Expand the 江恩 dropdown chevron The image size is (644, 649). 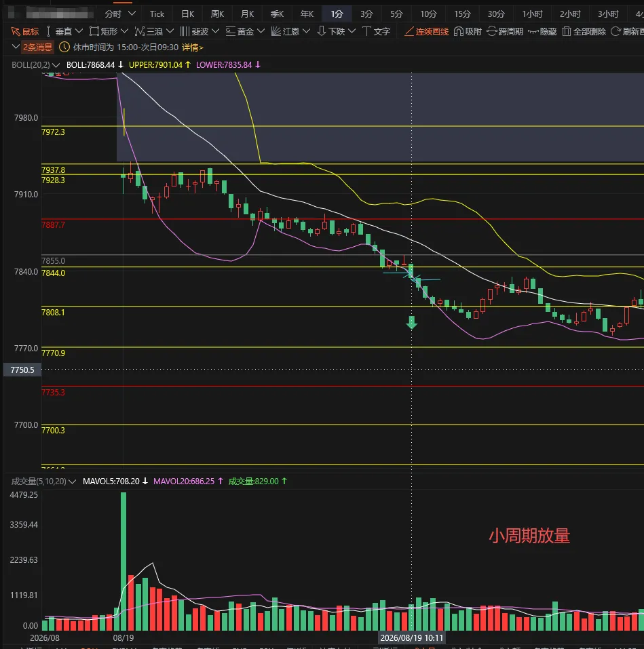(x=307, y=31)
